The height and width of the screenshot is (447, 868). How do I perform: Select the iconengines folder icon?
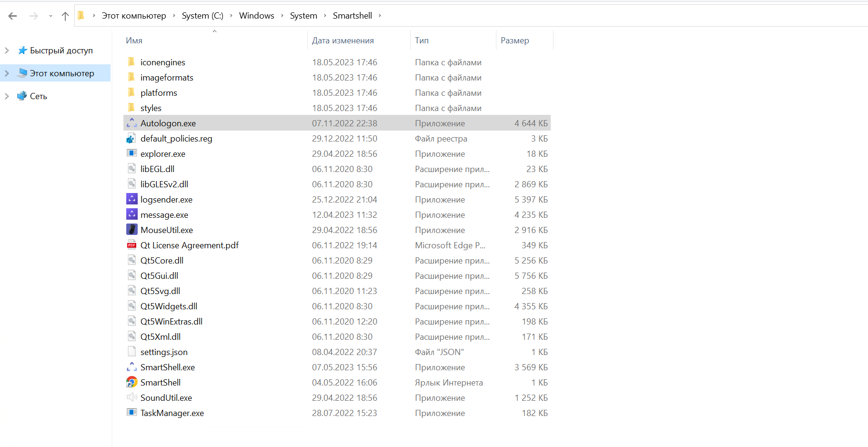(131, 62)
